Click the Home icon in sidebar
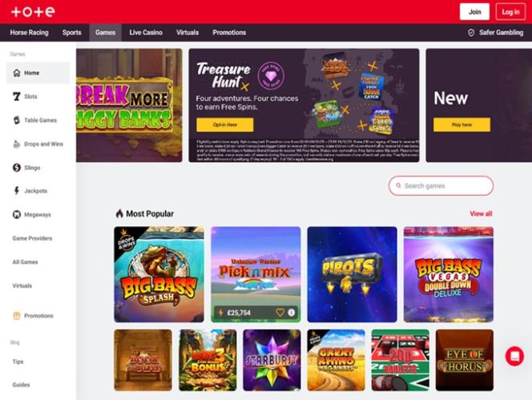 (x=17, y=73)
